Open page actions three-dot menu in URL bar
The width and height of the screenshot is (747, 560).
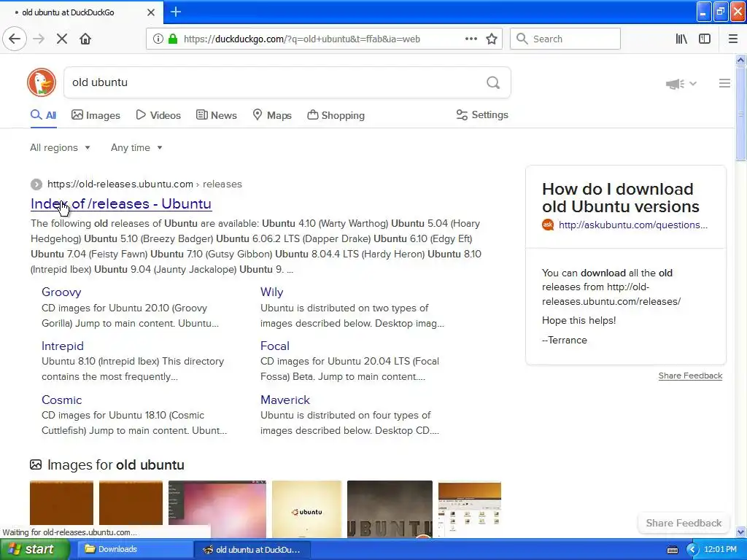click(471, 39)
